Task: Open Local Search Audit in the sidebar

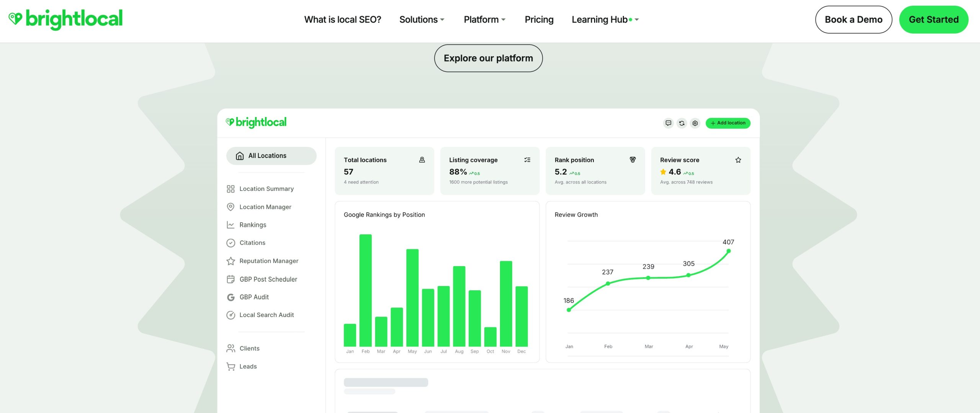Action: pos(266,315)
